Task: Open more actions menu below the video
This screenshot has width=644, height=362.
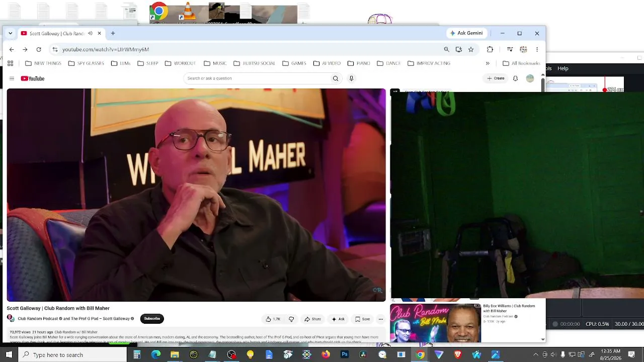Action: coord(381,319)
